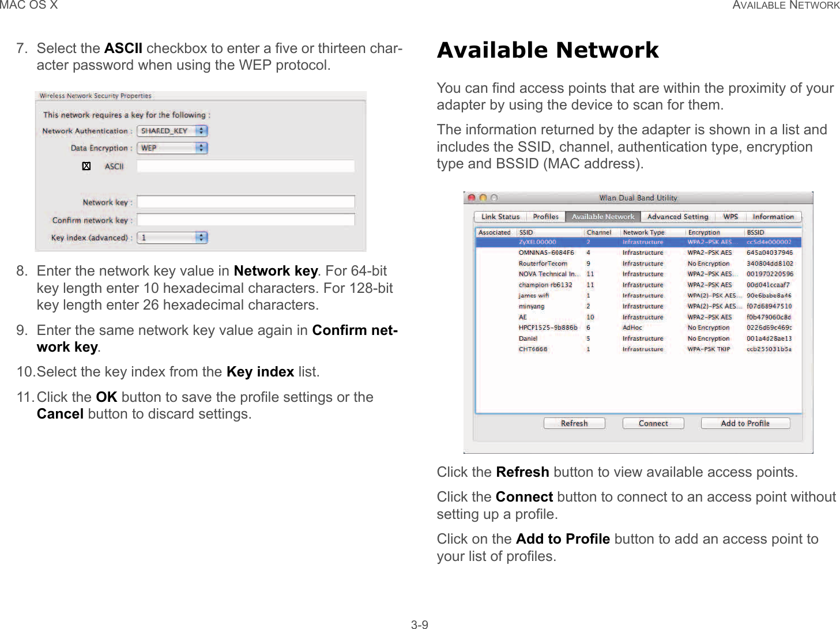The width and height of the screenshot is (840, 629).
Task: Click the Network key input field
Action: point(246,202)
